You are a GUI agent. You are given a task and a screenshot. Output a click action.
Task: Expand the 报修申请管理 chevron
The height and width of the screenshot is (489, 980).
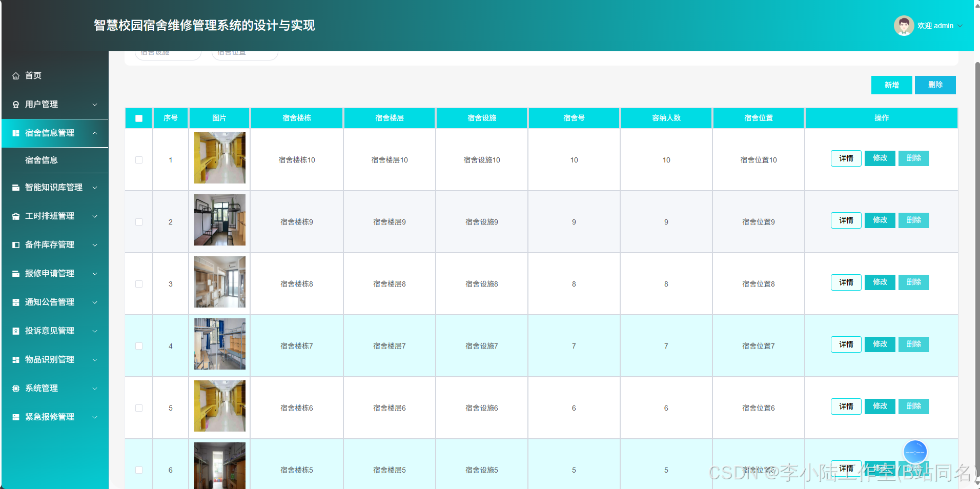coord(95,274)
